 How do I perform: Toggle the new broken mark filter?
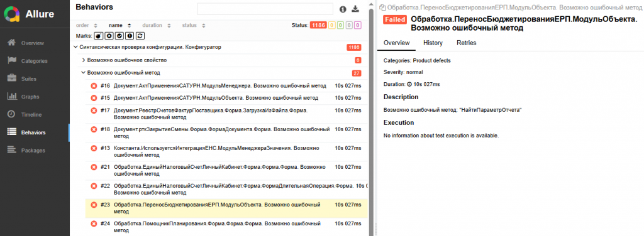tap(130, 36)
